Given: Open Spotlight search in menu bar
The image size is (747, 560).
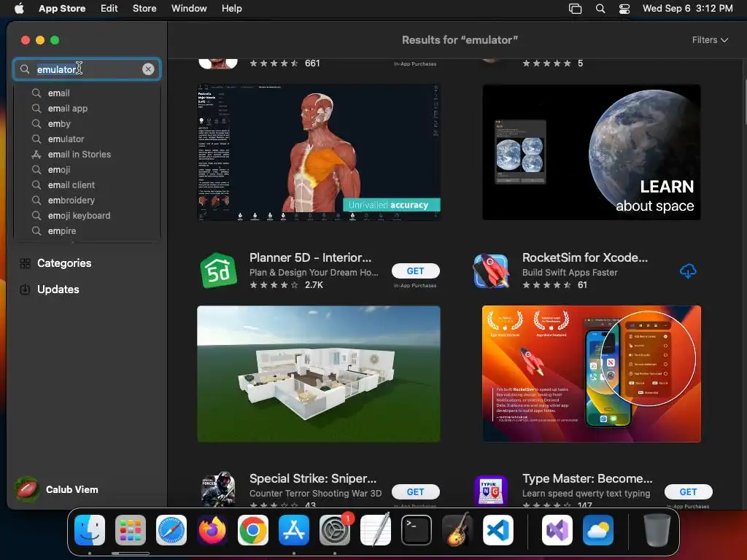Looking at the screenshot, I should pos(600,9).
